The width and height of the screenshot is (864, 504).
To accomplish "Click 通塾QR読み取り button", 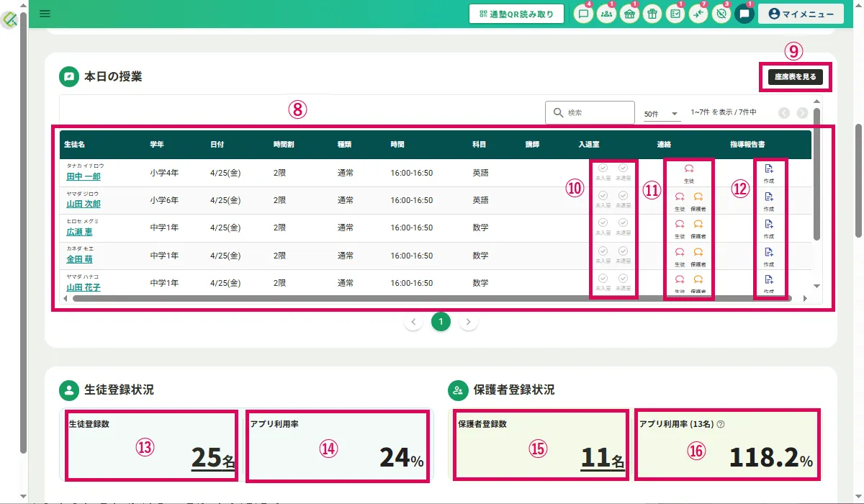I will [516, 14].
